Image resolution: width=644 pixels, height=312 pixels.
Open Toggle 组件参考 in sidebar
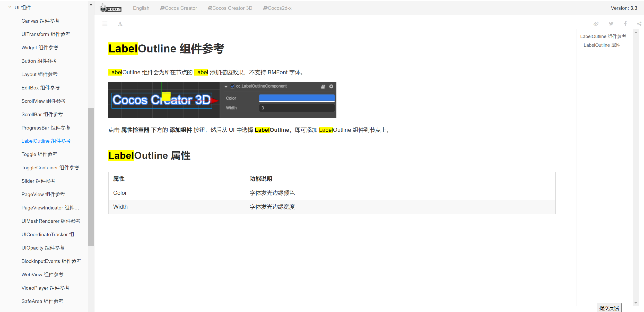click(x=39, y=154)
